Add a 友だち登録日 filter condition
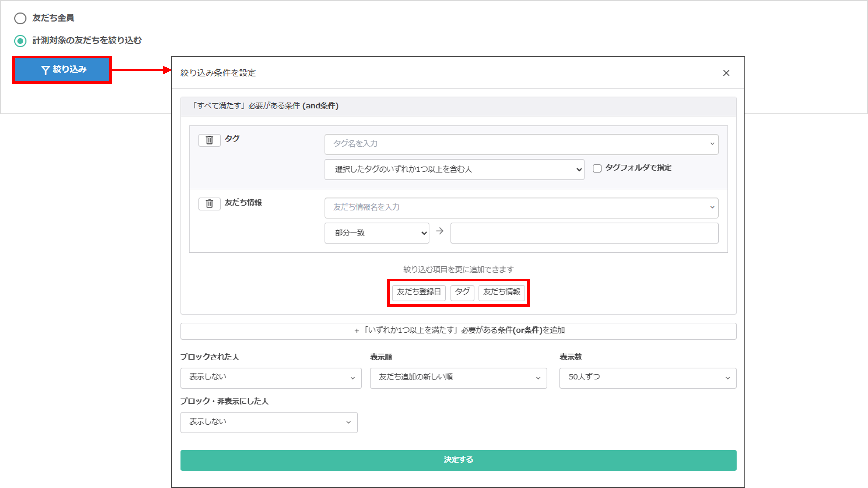This screenshot has width=868, height=488. point(418,293)
